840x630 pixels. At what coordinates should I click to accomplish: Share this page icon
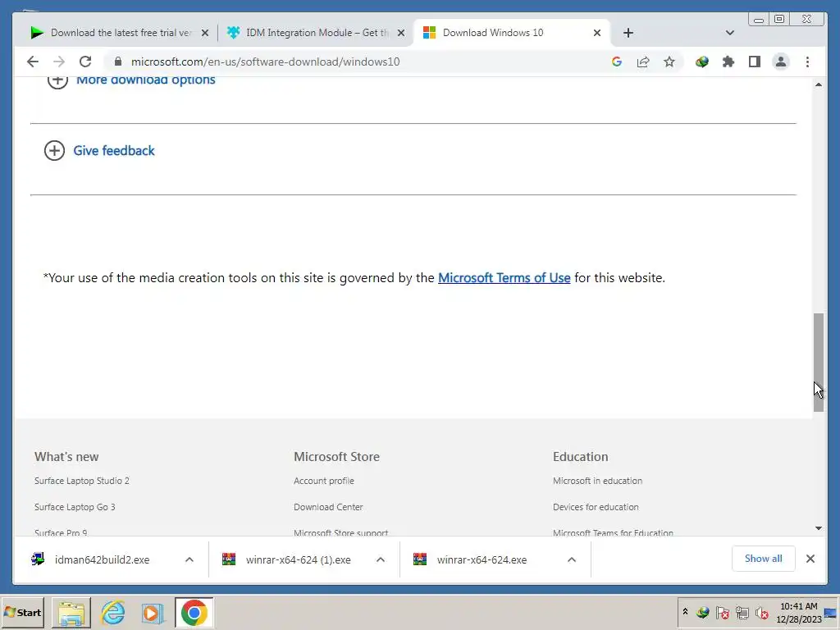643,62
